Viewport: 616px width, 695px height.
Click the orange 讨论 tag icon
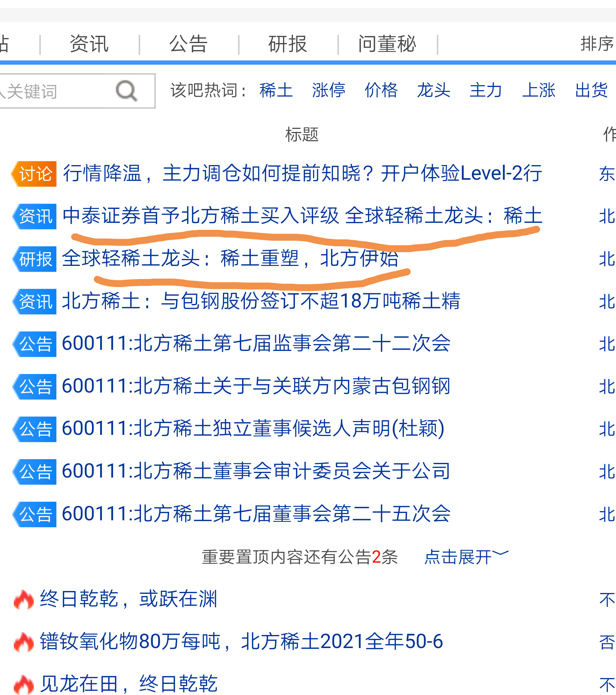point(34,174)
